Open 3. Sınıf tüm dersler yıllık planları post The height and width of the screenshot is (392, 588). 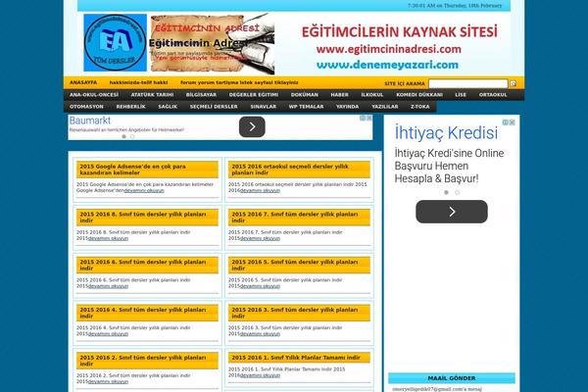click(x=294, y=313)
